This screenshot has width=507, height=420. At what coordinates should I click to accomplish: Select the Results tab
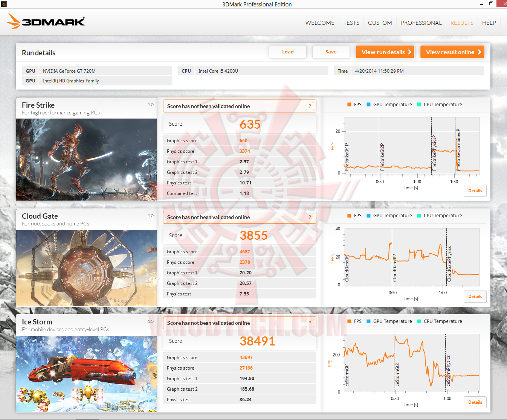coord(462,23)
